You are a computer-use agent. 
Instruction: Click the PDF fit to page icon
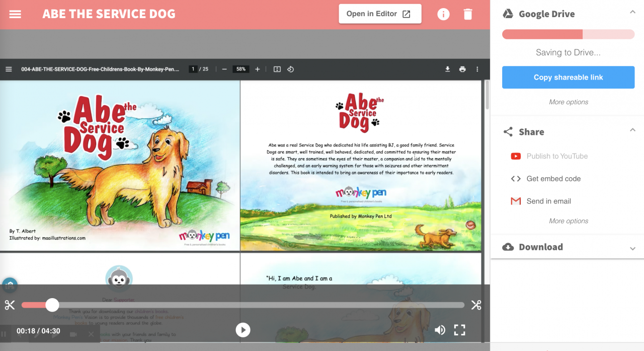tap(277, 69)
